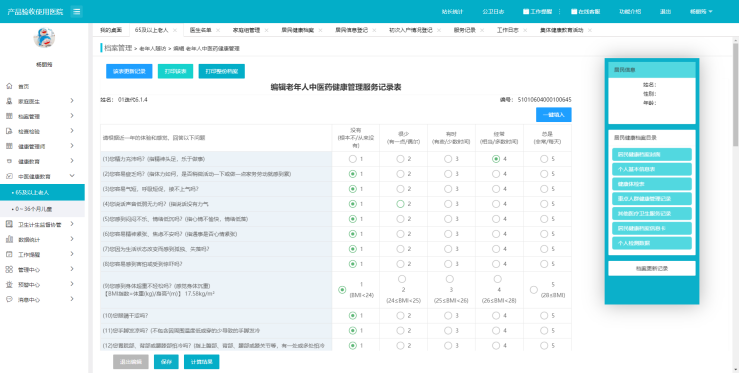
Task: Click the 档案管理 icon in sidebar
Action: click(9, 116)
